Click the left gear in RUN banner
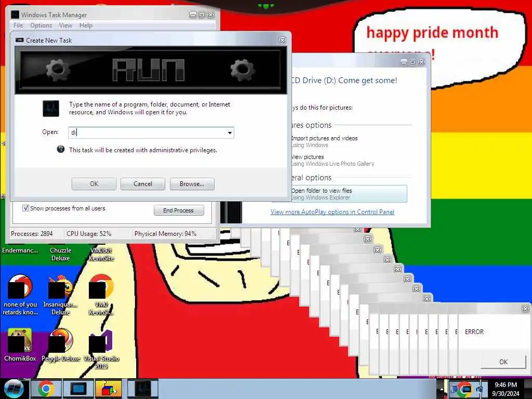This screenshot has height=399, width=532. (58, 70)
